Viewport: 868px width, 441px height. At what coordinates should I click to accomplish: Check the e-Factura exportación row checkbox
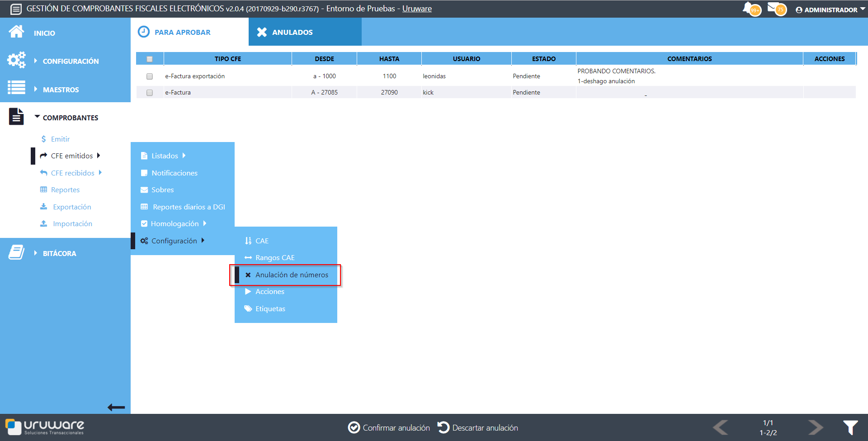150,76
